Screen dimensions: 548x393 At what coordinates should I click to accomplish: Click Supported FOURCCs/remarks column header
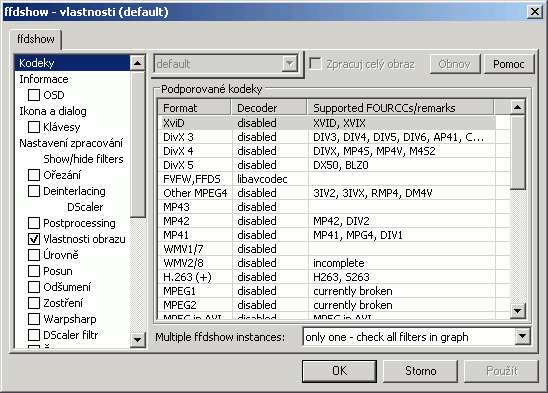click(x=401, y=108)
